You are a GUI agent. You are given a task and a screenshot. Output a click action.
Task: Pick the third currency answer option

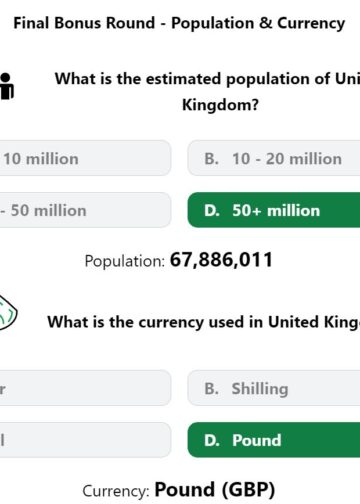[x=85, y=440]
